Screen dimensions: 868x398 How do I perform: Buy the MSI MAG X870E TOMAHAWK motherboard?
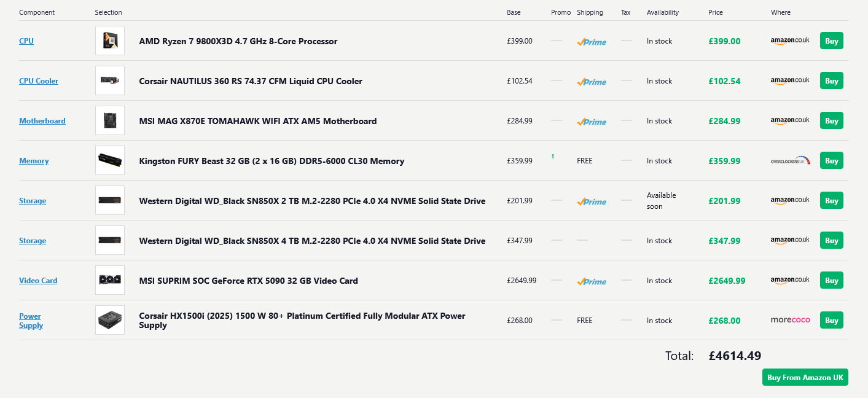(x=832, y=121)
